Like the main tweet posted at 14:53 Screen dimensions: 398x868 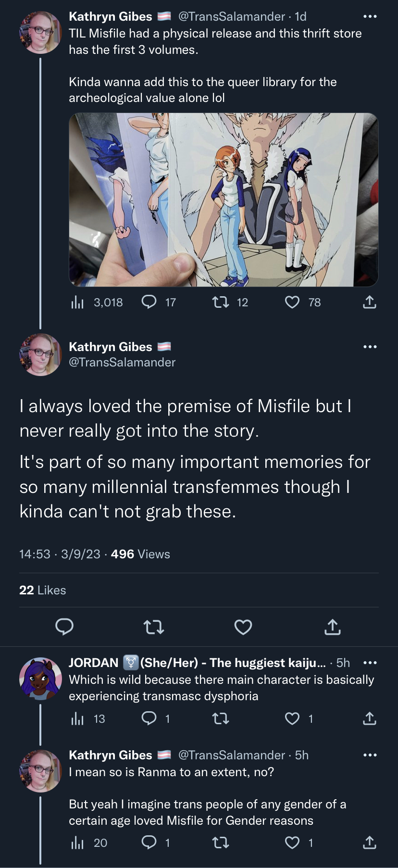tap(243, 627)
